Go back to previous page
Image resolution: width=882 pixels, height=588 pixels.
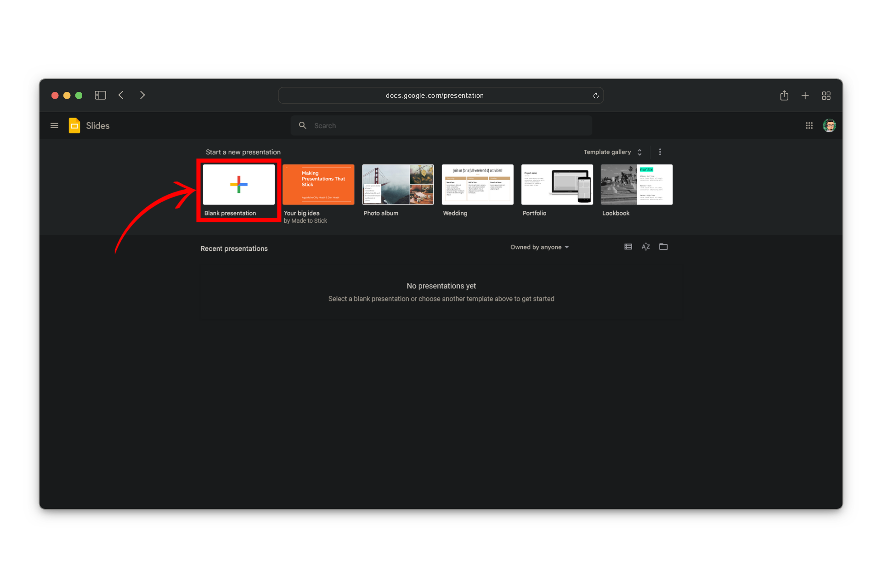121,95
